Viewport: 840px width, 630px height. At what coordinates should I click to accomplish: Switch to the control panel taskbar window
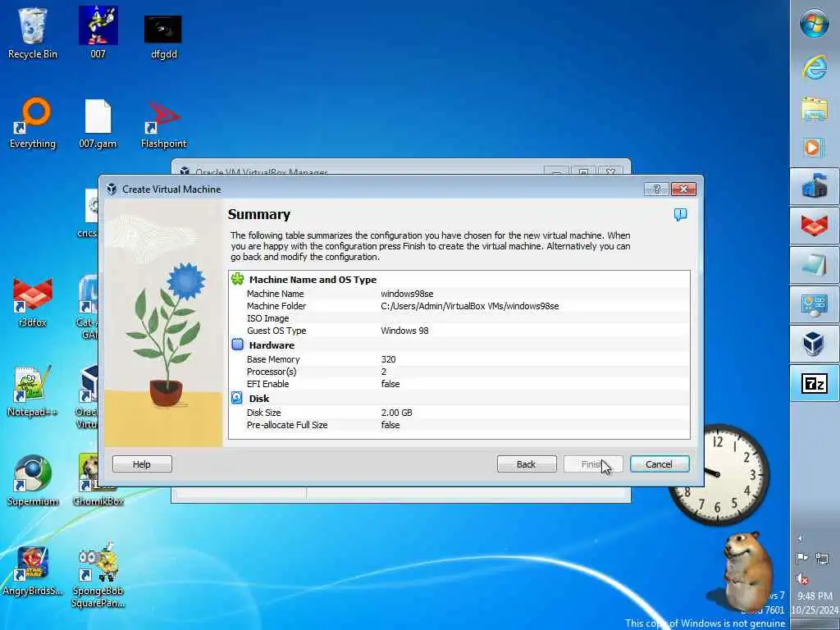pyautogui.click(x=815, y=304)
